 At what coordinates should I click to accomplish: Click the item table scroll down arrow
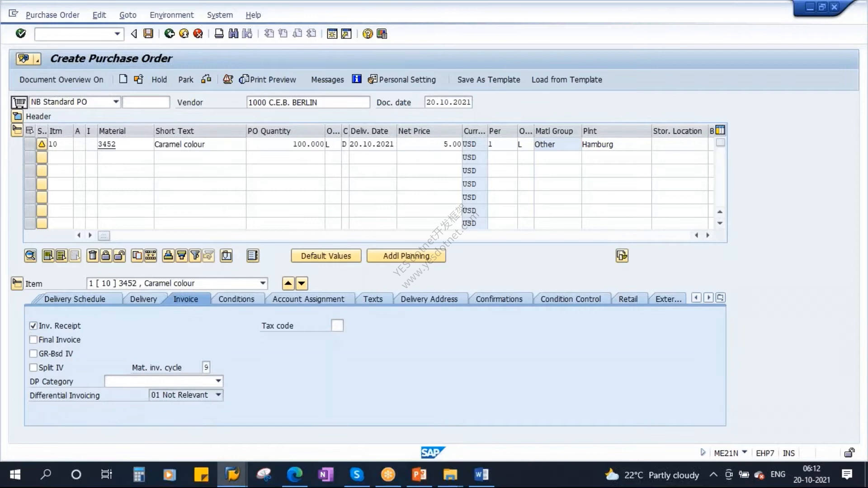point(720,223)
